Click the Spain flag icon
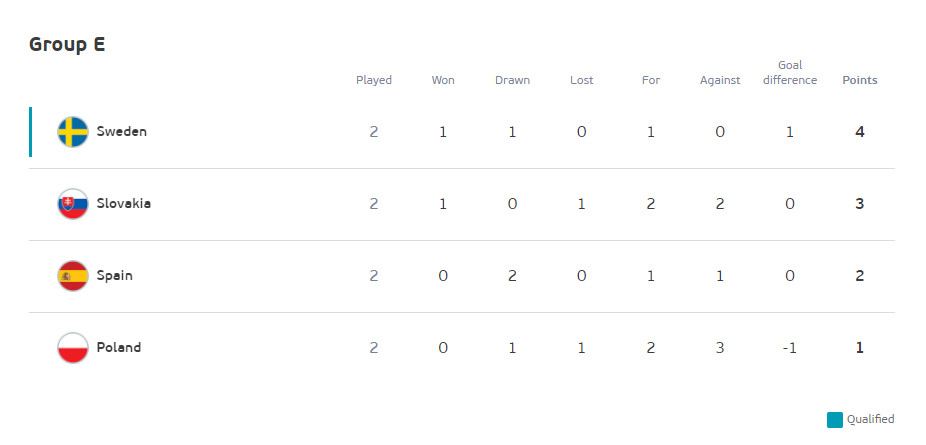Screen dimensions: 926x445 coord(73,276)
